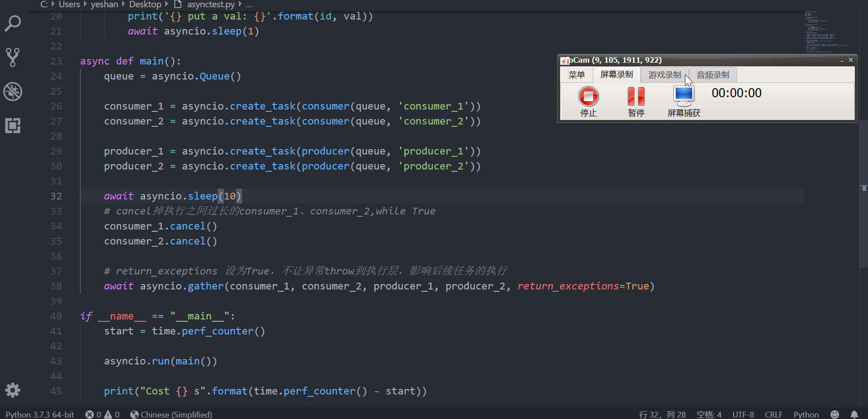Select the Run and Debug sidebar icon

13,91
